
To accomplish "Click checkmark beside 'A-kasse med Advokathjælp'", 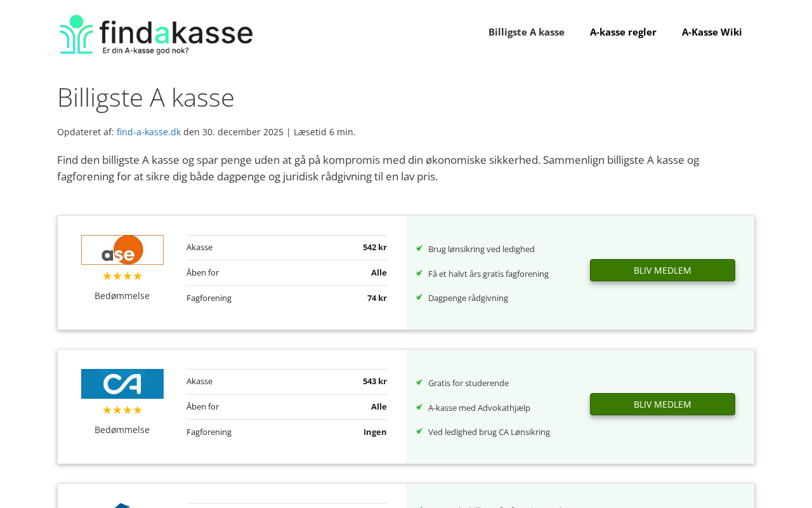I will tap(419, 407).
